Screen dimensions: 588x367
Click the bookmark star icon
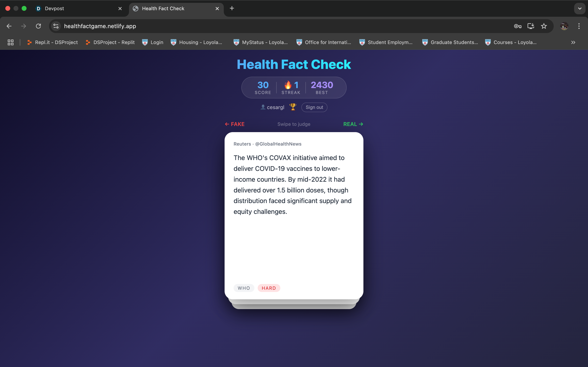544,26
